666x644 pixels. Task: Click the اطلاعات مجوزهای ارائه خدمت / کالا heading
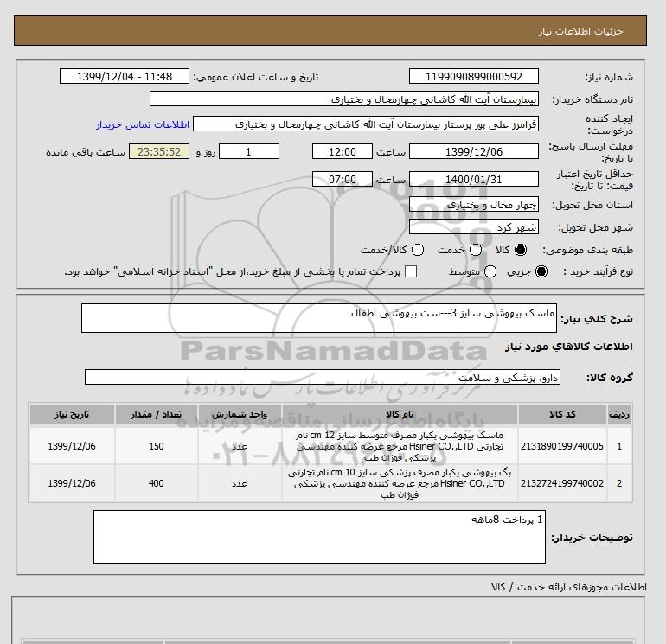tap(569, 587)
